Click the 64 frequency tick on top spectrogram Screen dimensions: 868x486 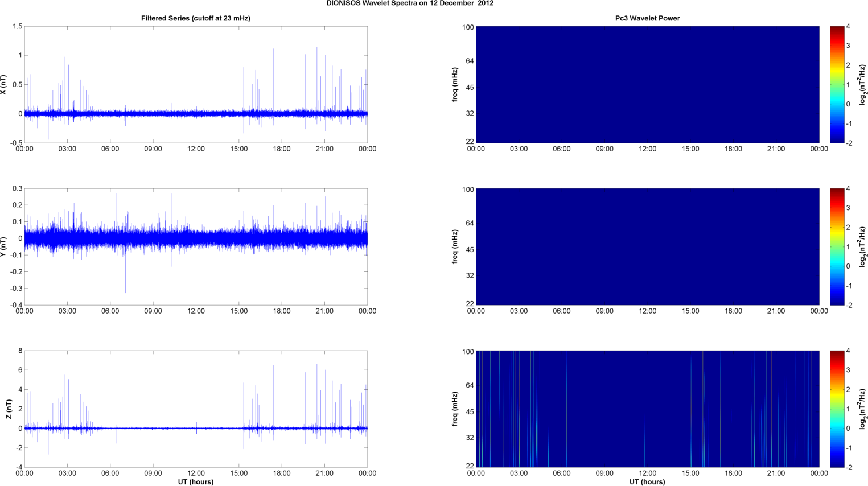point(470,61)
